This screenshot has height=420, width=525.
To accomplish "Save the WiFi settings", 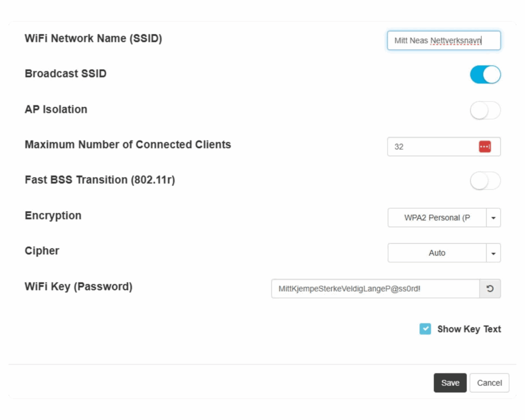I will (450, 383).
